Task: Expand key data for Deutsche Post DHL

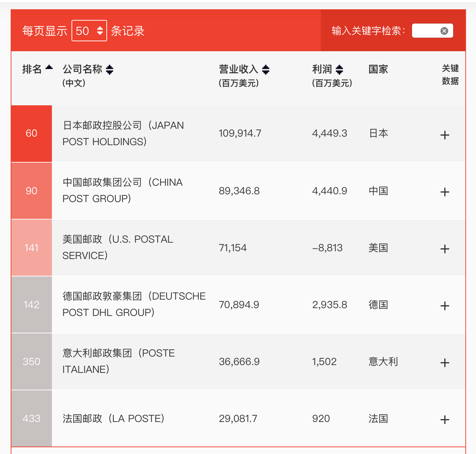Action: tap(445, 306)
